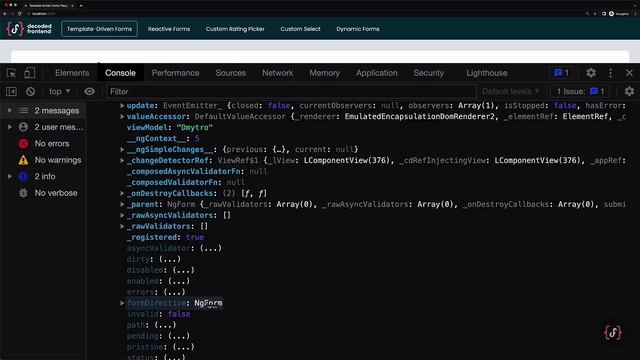Click the warning triangle icon in sidebar

pos(23,160)
